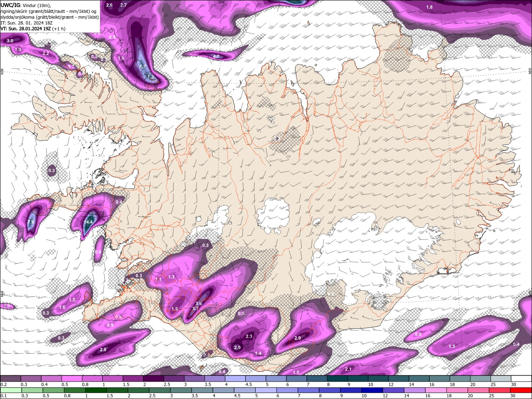532x399 pixels.
Task: Select the 4 swatch in the upper legend row
Action: (x=235, y=379)
